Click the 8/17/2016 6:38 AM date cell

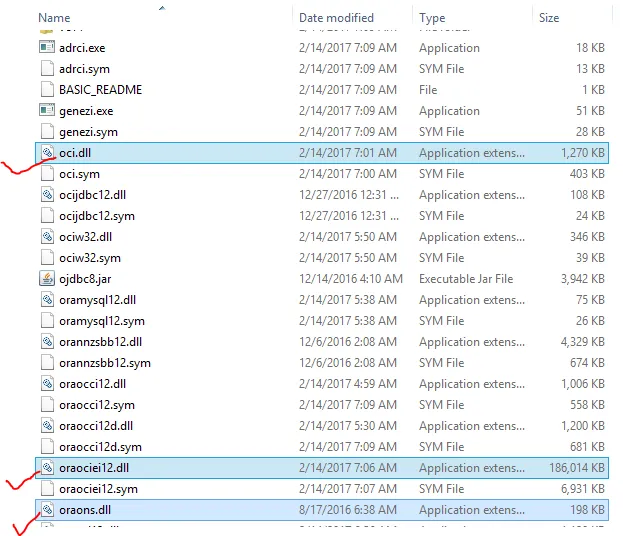348,510
